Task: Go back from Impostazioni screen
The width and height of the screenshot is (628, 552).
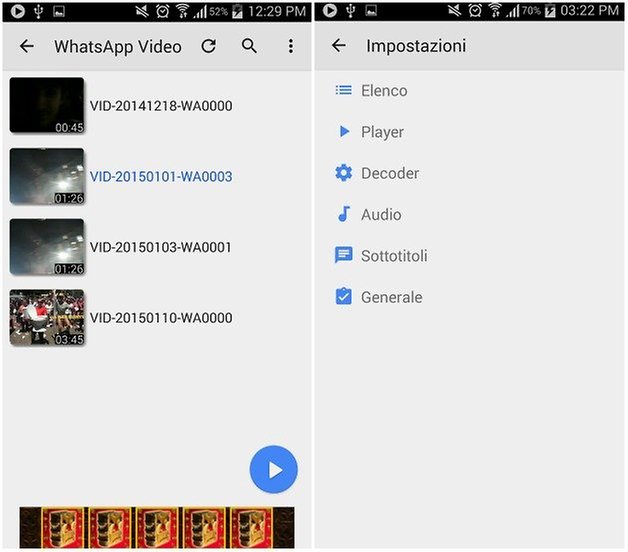Action: tap(339, 45)
